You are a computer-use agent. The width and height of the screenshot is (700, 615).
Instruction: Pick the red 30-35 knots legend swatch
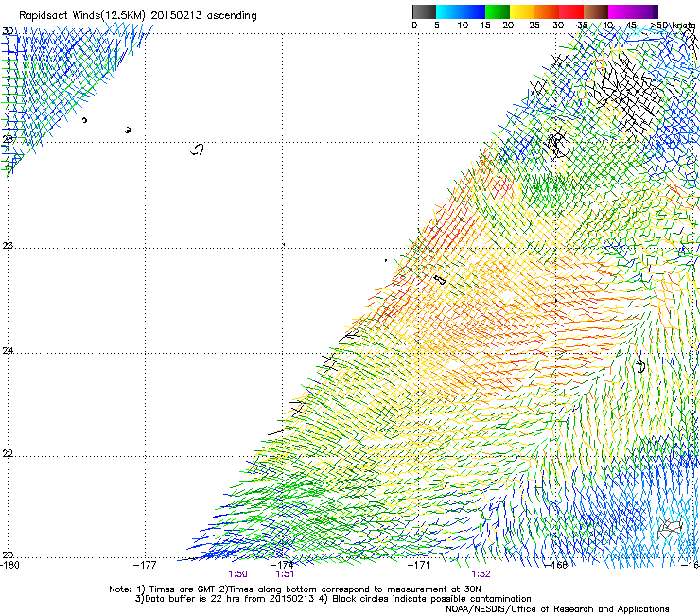pos(571,11)
